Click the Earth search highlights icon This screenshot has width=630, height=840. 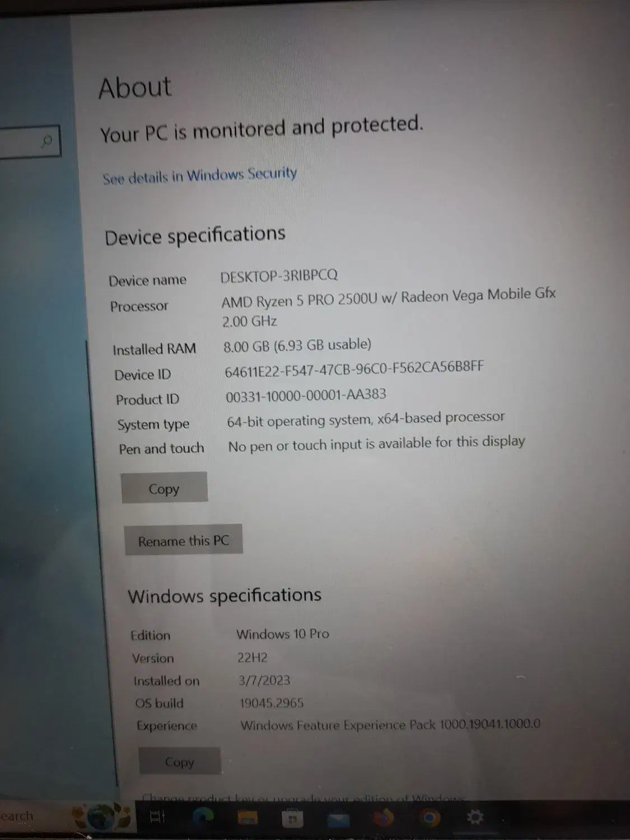click(x=102, y=818)
